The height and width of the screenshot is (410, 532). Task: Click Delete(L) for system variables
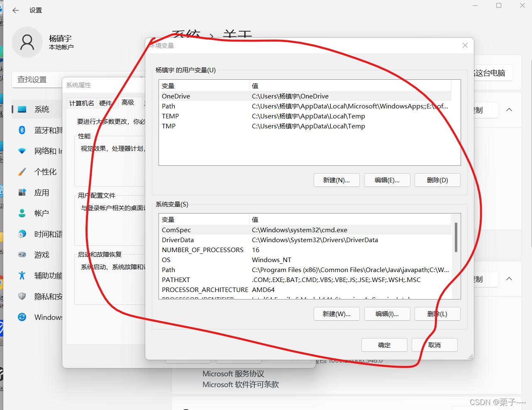(437, 314)
